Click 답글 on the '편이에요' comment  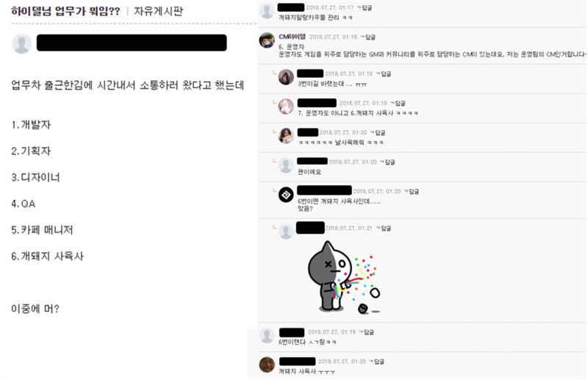coord(387,162)
